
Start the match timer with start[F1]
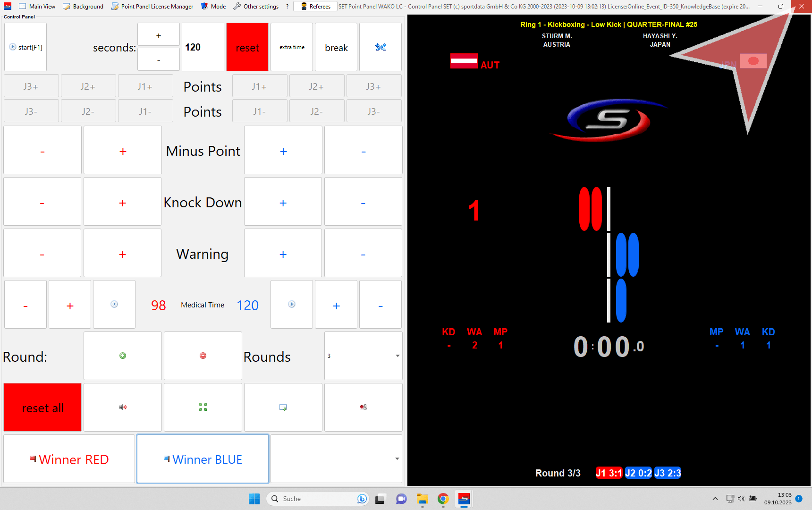tap(25, 47)
